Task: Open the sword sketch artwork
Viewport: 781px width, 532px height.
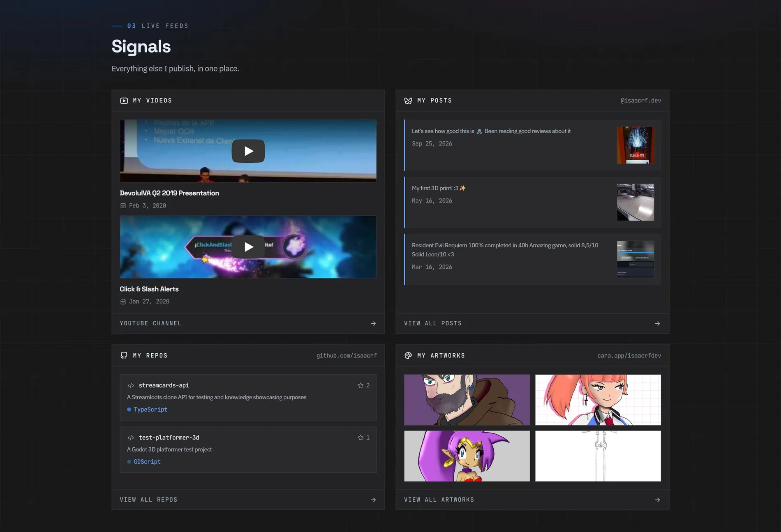Action: tap(598, 456)
